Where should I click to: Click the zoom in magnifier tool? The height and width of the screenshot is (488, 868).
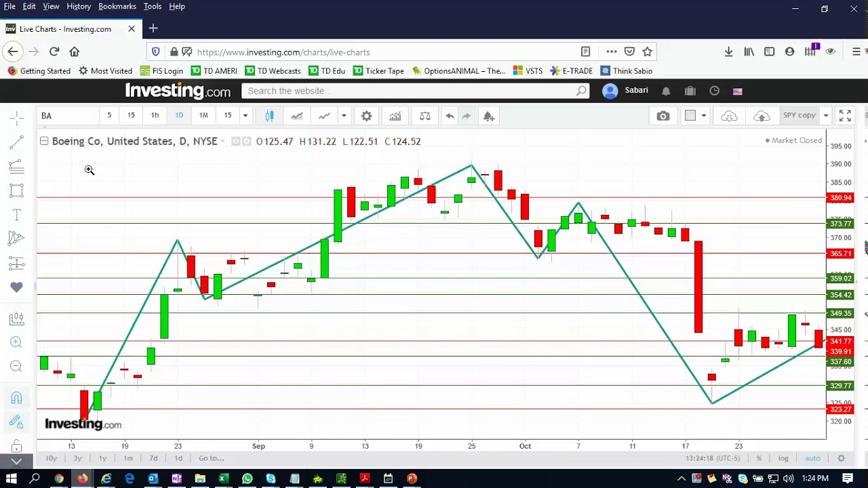pyautogui.click(x=17, y=343)
